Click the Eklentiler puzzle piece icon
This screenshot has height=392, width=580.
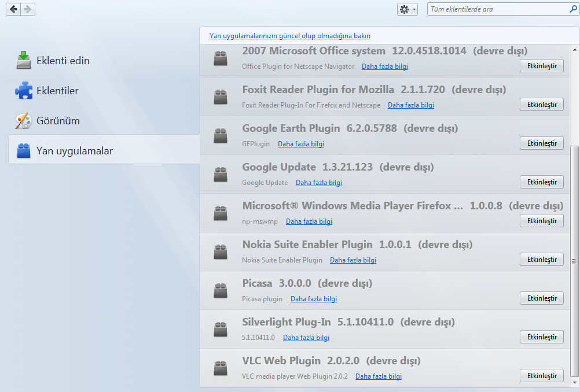point(24,91)
